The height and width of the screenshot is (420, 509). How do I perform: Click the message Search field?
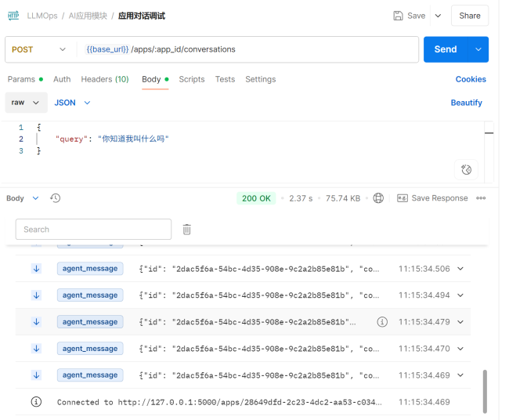click(x=93, y=230)
